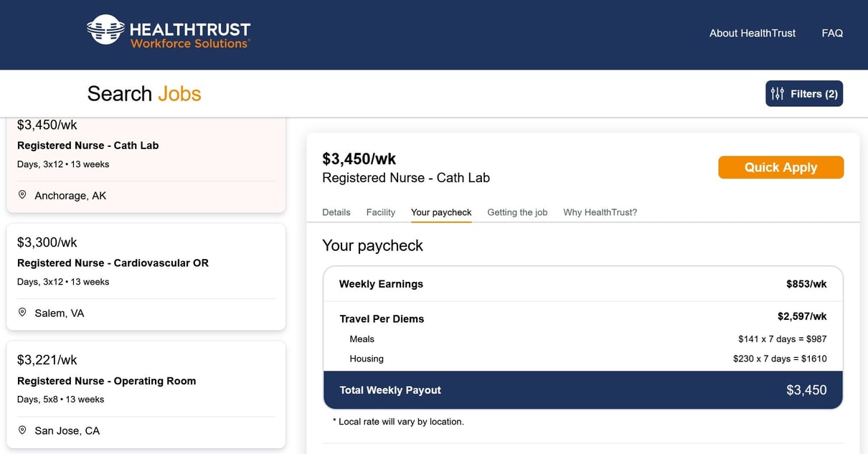Click the location pin beside San Jose, CA

22,430
